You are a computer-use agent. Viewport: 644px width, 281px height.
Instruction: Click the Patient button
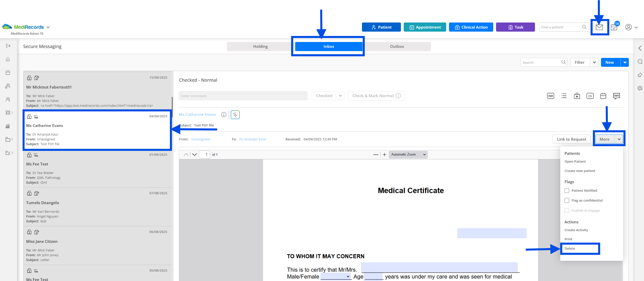coord(381,27)
